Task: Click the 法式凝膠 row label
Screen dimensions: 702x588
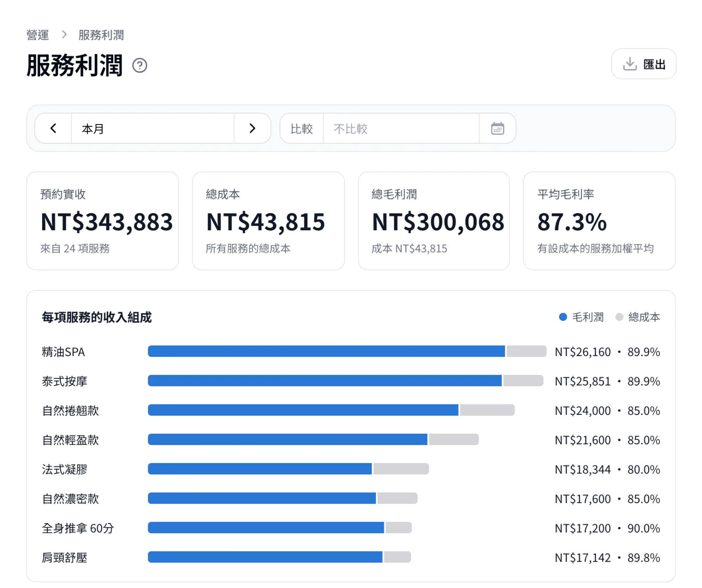Action: click(64, 470)
